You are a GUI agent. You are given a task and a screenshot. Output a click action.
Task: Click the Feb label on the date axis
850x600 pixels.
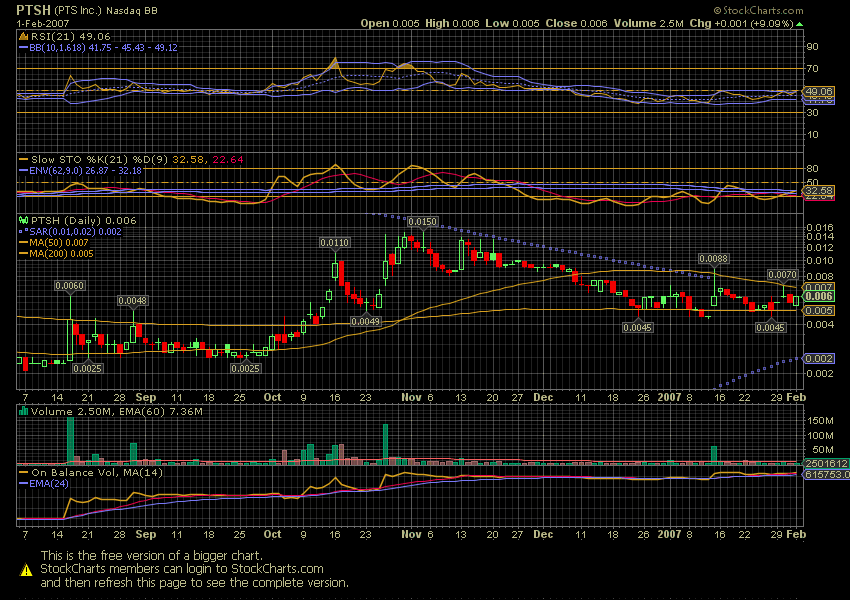(x=797, y=397)
